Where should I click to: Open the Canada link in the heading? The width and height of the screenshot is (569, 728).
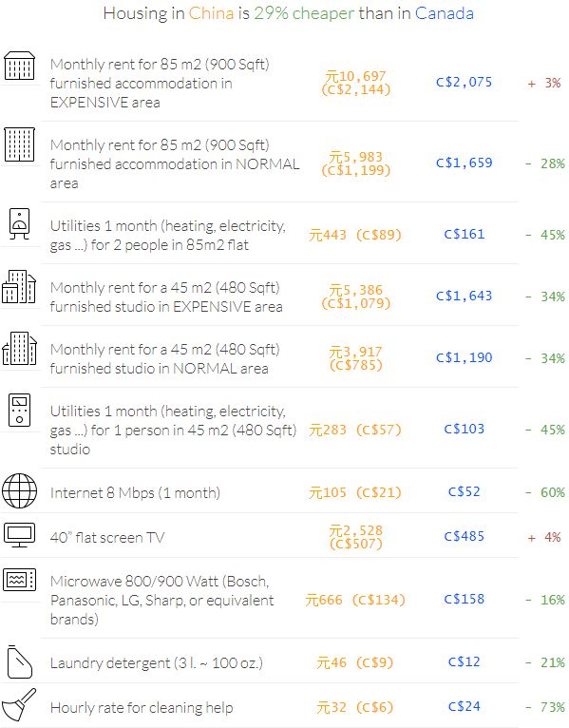tap(445, 13)
